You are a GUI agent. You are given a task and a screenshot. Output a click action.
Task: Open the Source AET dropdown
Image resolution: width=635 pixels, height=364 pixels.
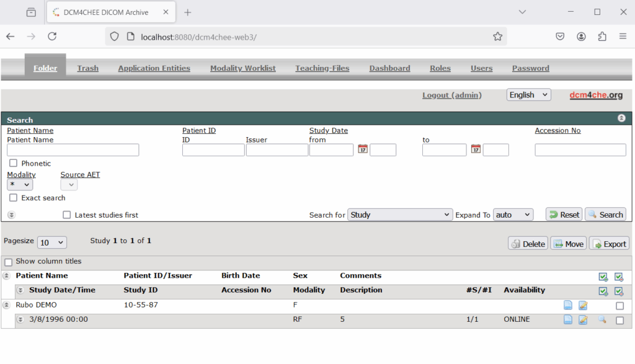point(69,185)
